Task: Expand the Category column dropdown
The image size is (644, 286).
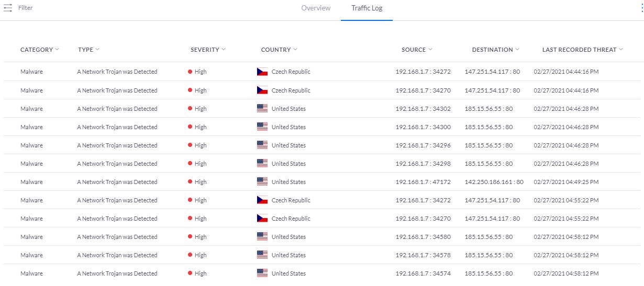Action: (57, 50)
